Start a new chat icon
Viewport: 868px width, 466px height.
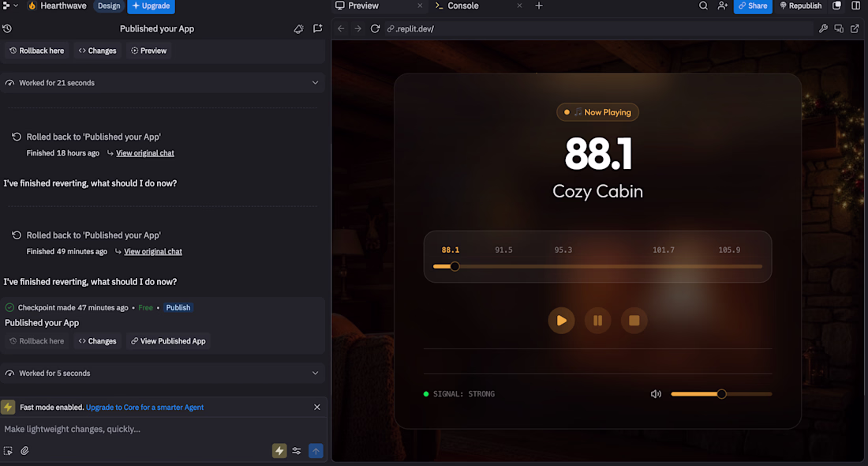point(318,28)
